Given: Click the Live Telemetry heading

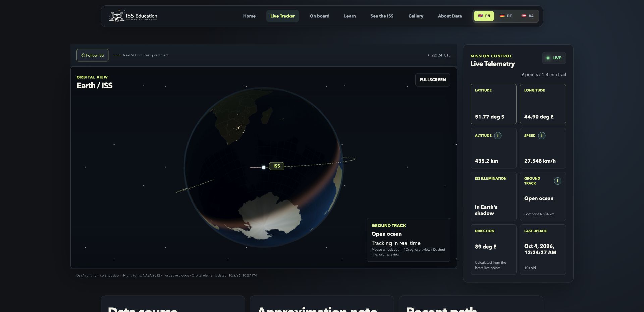Looking at the screenshot, I should [492, 64].
